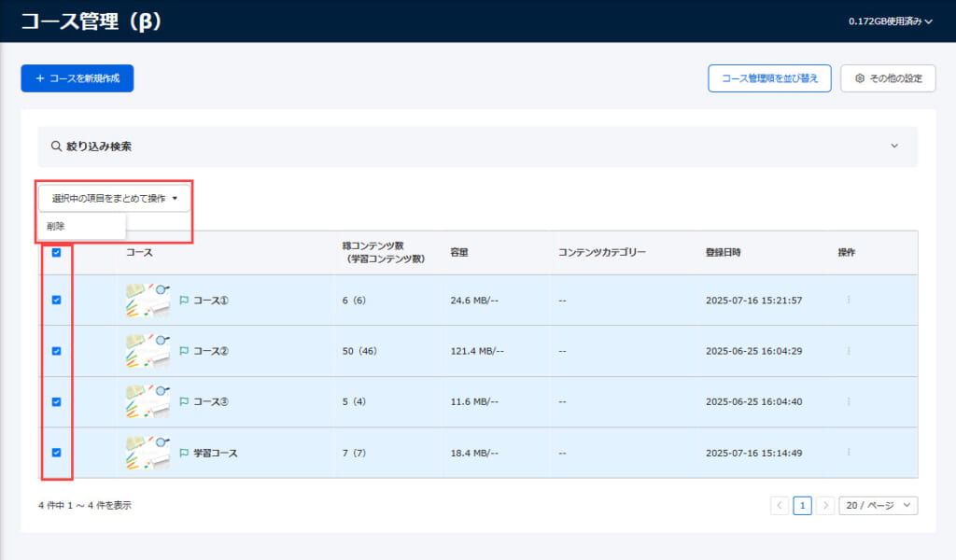Click the 登録日時 column header
The height and width of the screenshot is (560, 956).
click(724, 252)
